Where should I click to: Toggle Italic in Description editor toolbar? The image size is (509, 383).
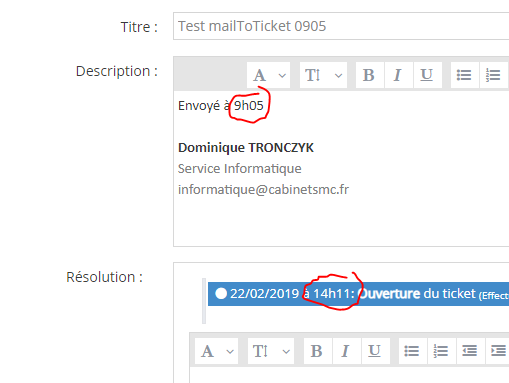(x=398, y=75)
